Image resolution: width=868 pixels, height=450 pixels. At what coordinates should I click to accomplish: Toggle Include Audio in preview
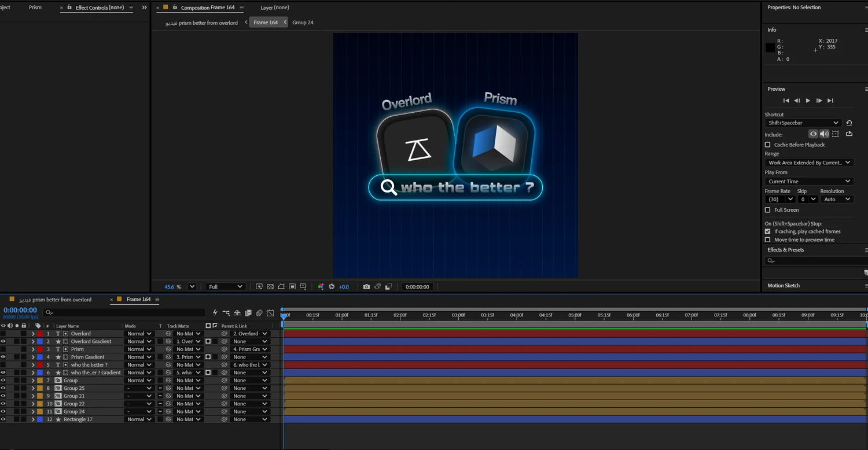tap(824, 134)
